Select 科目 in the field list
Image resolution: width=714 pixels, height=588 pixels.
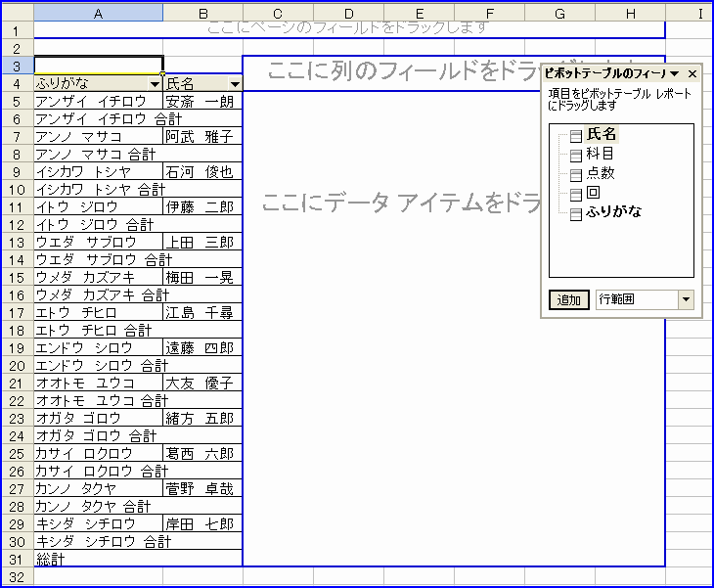pyautogui.click(x=600, y=154)
